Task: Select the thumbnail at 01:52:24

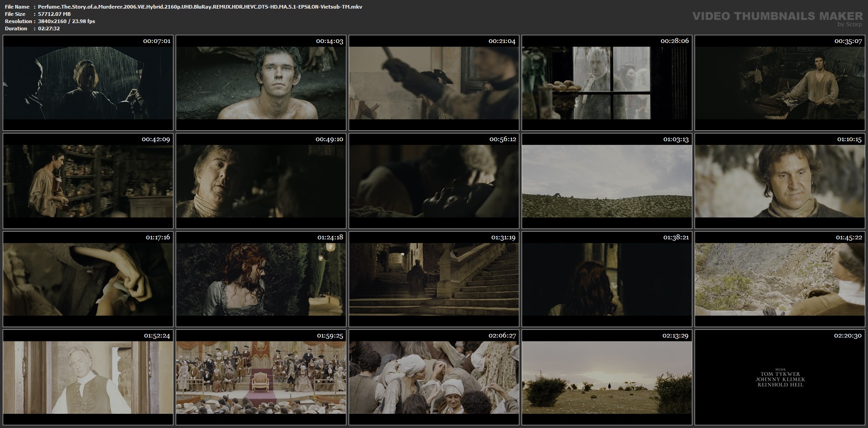Action: pos(88,377)
